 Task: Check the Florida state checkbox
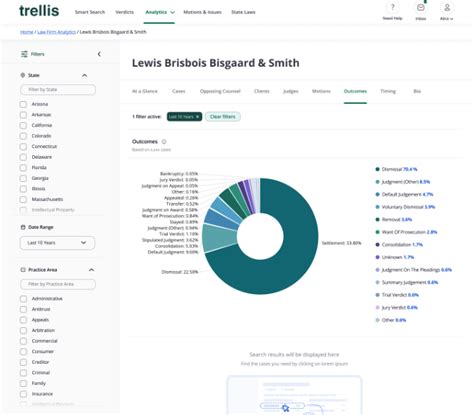(x=23, y=168)
